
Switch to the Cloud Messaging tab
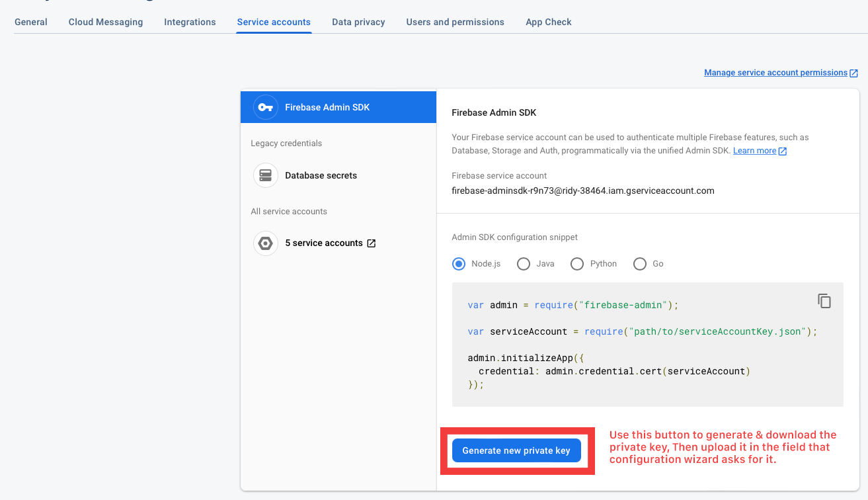tap(106, 22)
